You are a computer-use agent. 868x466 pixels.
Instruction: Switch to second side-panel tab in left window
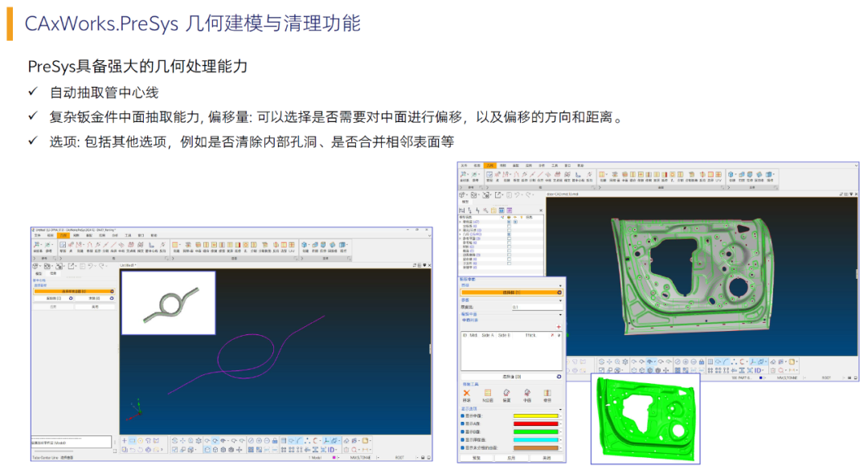tap(53, 273)
